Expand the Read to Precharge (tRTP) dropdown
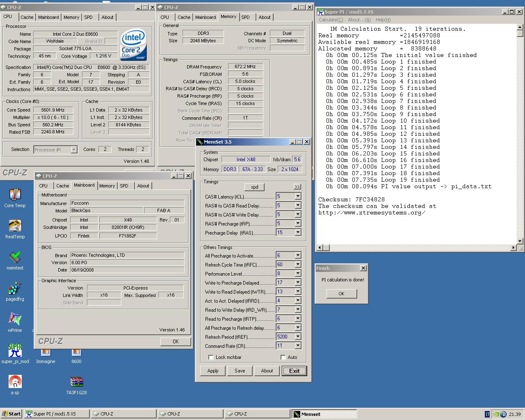The width and height of the screenshot is (525, 420). tap(298, 319)
